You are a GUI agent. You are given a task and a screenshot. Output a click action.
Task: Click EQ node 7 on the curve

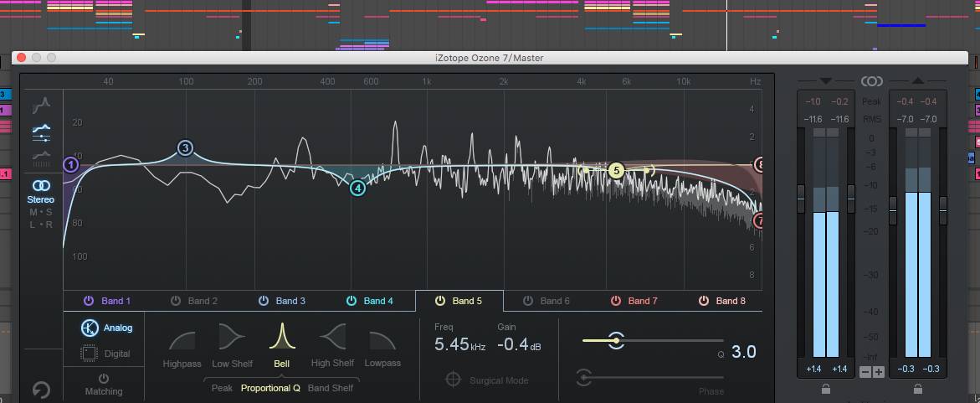pyautogui.click(x=759, y=221)
